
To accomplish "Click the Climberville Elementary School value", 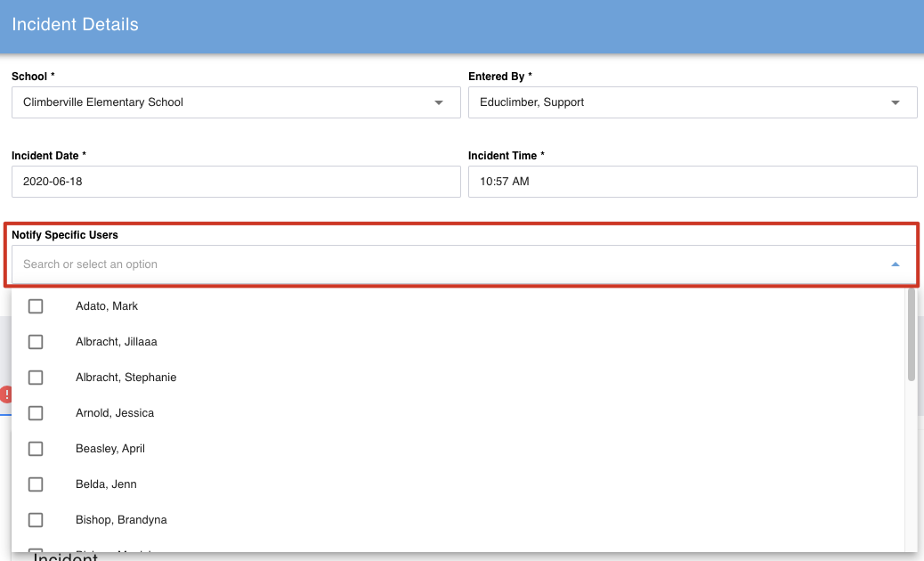I will (103, 102).
